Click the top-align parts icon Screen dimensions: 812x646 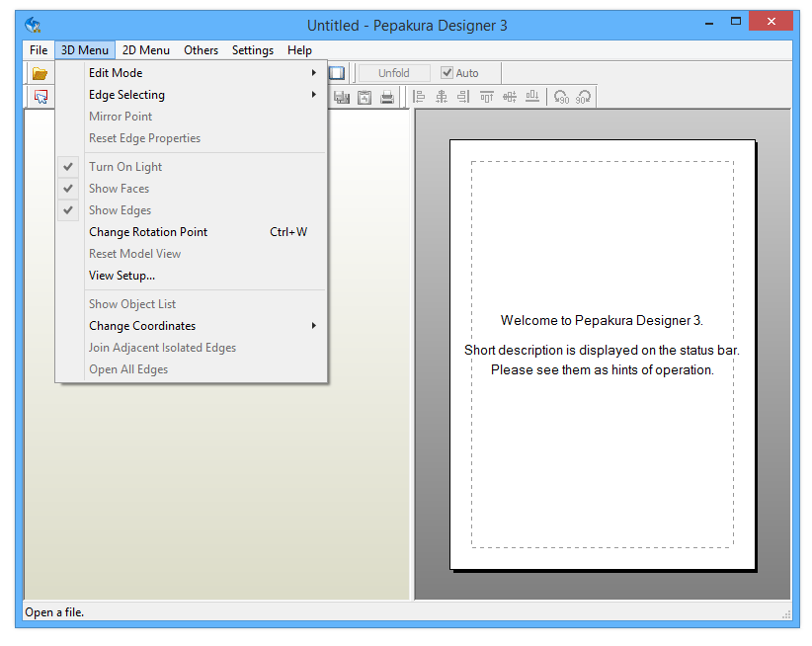tap(488, 96)
